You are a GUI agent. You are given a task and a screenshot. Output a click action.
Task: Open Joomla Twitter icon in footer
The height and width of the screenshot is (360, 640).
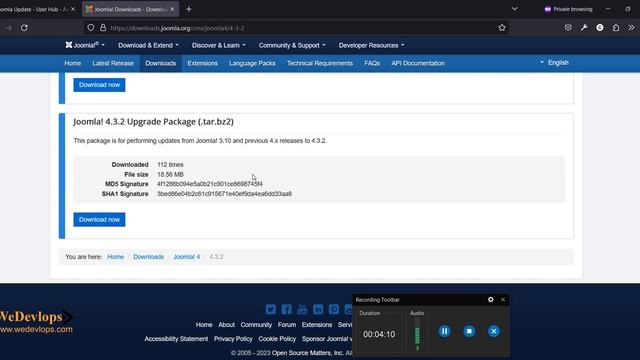point(271,309)
